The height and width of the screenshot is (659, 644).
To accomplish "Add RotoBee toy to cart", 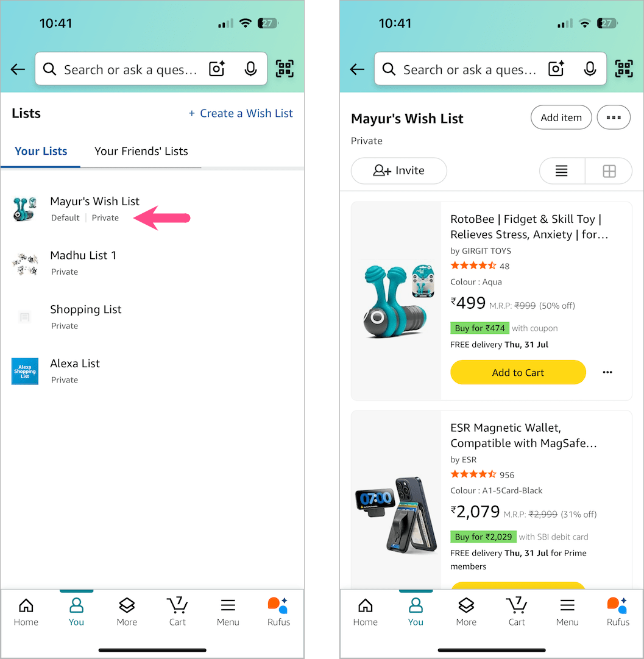I will [x=518, y=372].
